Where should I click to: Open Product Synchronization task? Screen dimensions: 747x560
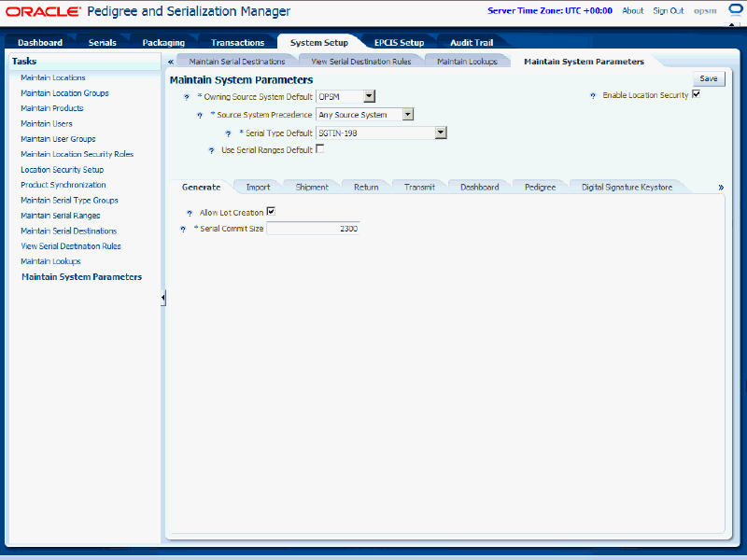63,185
